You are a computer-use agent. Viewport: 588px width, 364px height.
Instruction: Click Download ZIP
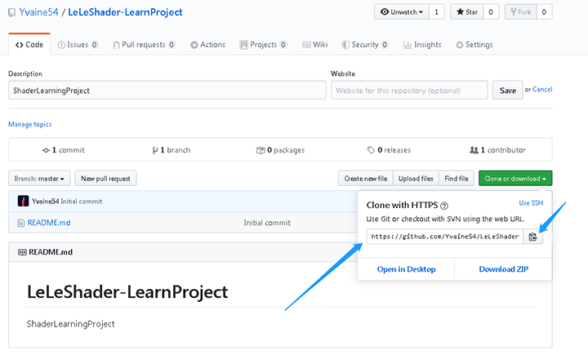pos(503,269)
